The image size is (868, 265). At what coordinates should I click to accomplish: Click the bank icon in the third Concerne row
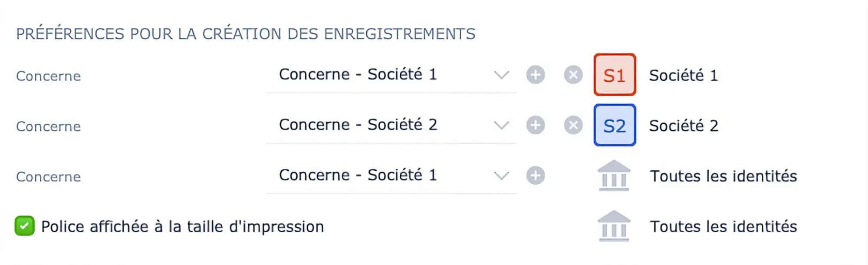point(614,176)
